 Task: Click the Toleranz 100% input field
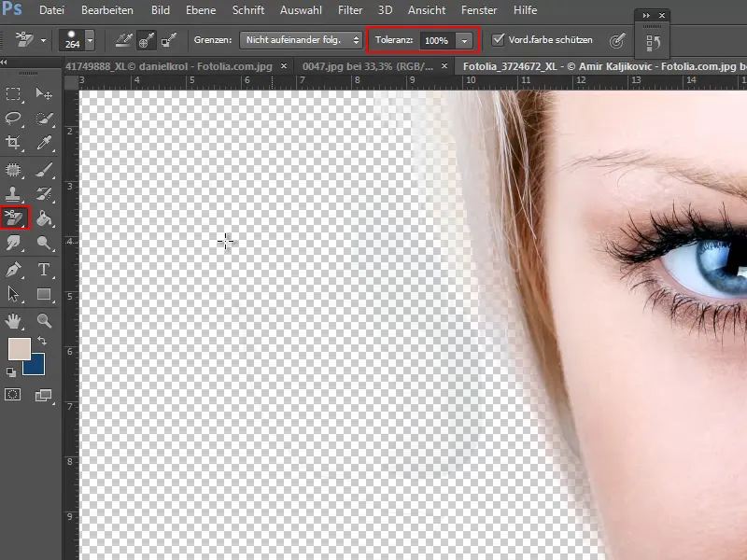click(437, 41)
